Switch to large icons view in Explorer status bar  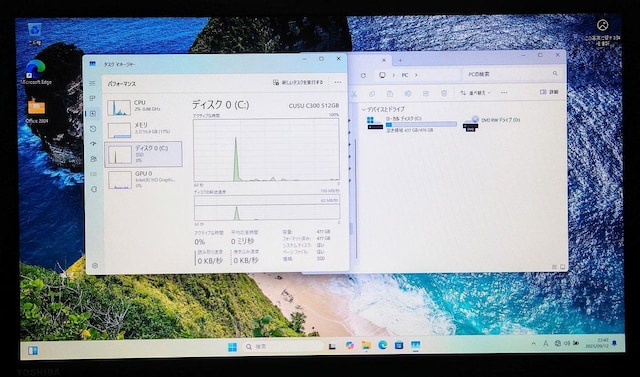click(x=562, y=266)
